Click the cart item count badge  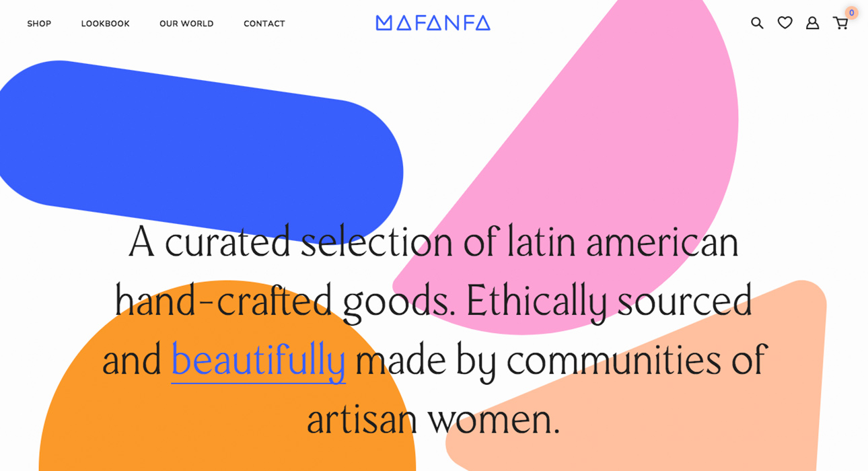(x=851, y=13)
